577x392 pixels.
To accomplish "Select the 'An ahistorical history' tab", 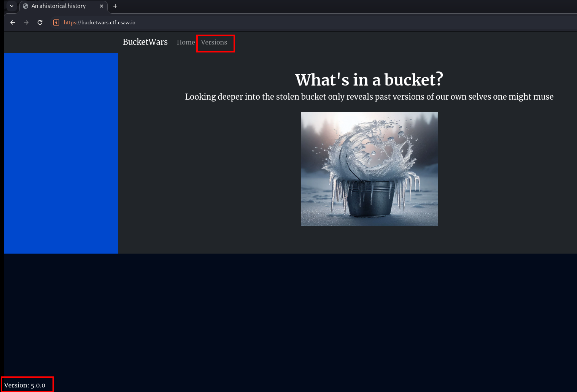I will point(64,6).
